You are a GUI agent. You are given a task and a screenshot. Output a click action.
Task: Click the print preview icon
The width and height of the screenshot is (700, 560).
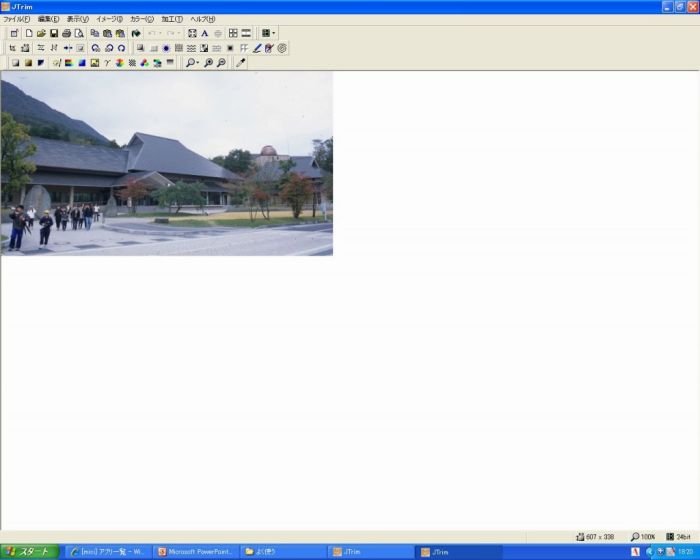[78, 33]
